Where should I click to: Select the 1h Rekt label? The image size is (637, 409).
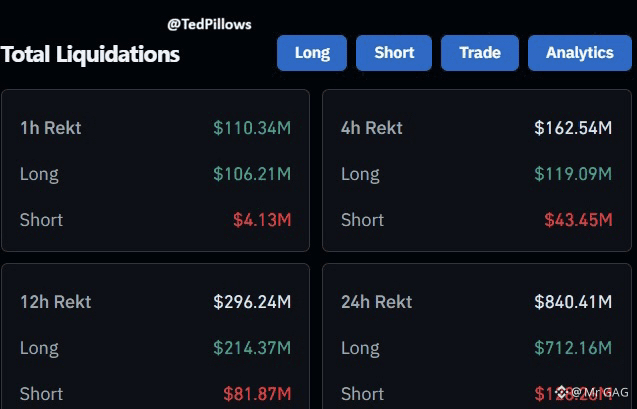[51, 128]
